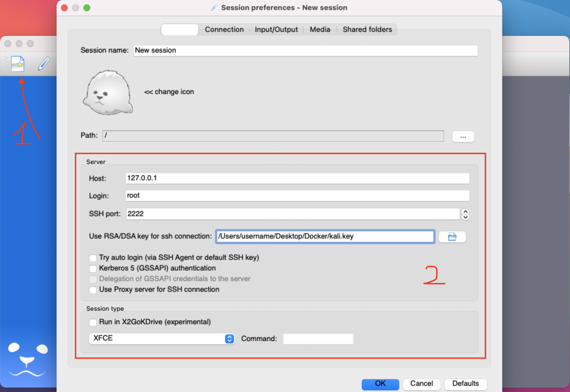Switch to the Connection tab

pos(224,29)
